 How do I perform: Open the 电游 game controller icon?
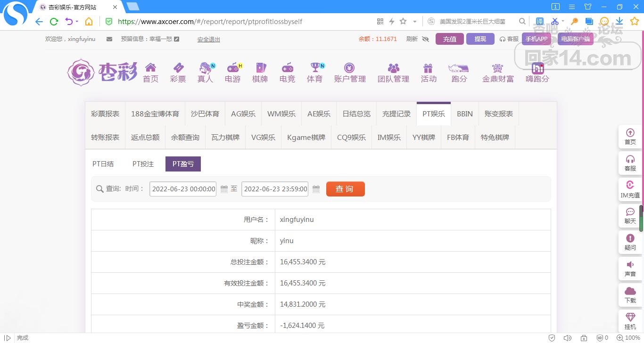click(x=232, y=68)
